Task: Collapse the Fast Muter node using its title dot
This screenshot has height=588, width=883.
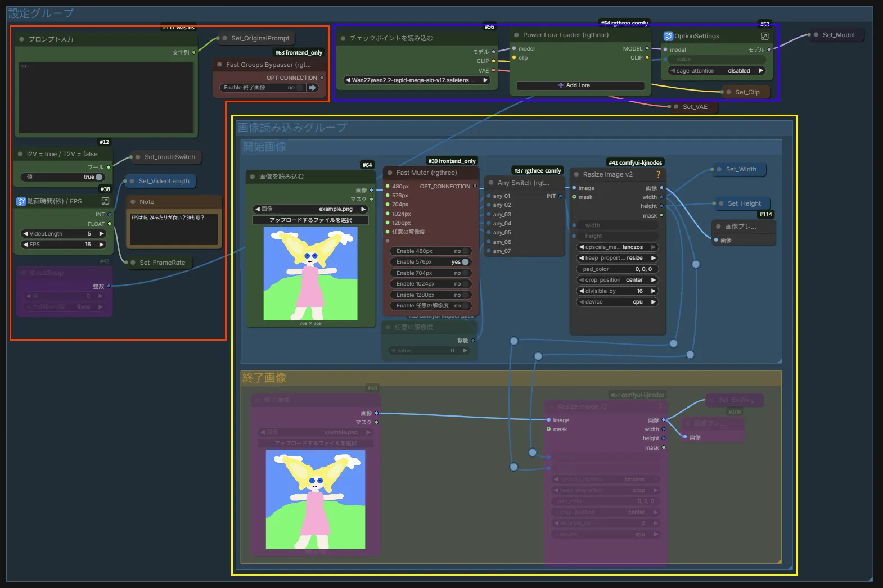Action: pos(390,173)
